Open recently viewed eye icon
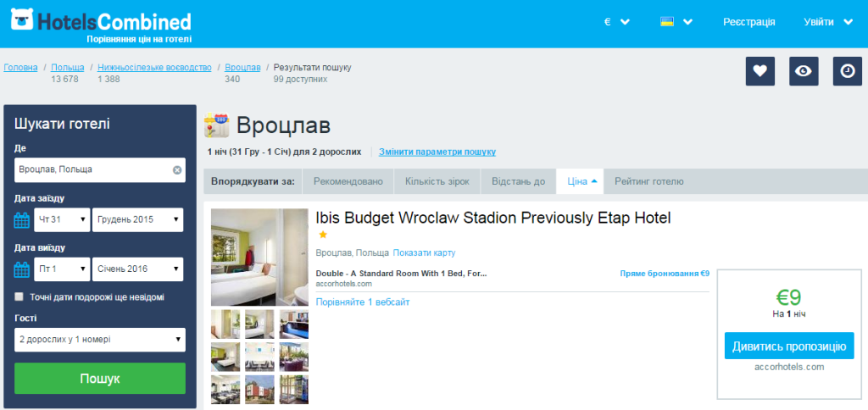 (x=804, y=71)
